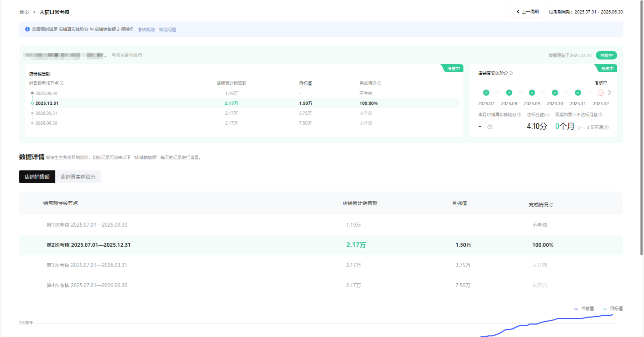Click the help icon beside 本月店铺真实体验分
This screenshot has width=644, height=337.
click(x=519, y=115)
